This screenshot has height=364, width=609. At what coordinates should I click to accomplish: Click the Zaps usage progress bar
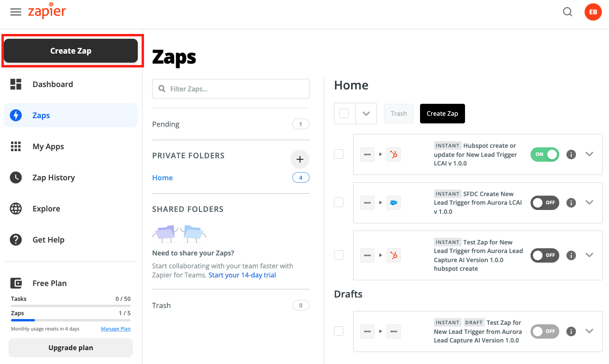70,320
